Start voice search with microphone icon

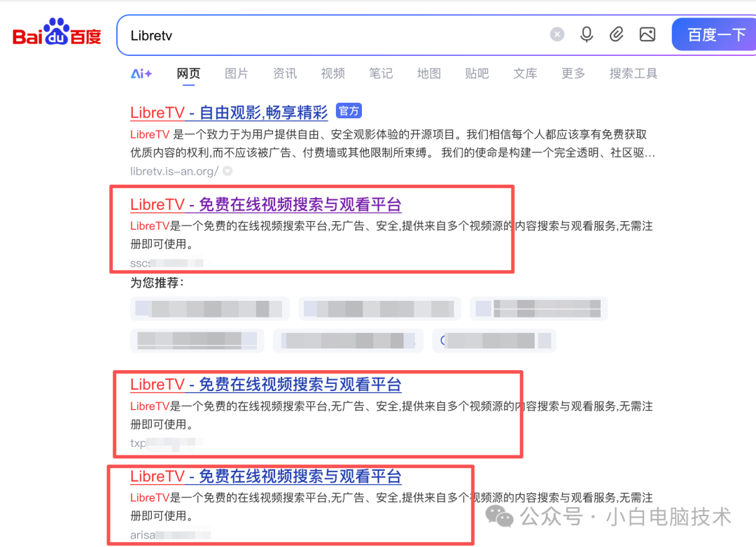pyautogui.click(x=587, y=35)
